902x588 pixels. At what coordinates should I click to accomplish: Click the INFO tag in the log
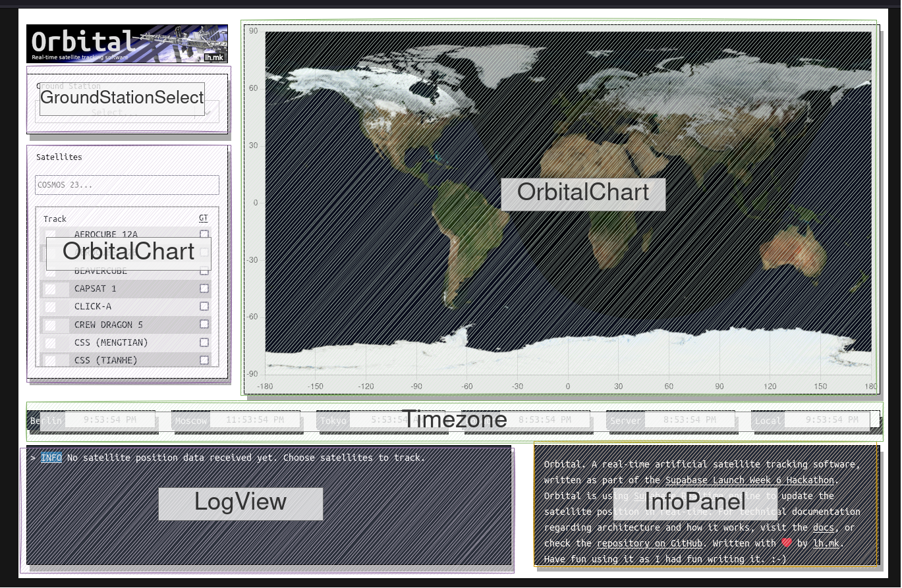[51, 457]
